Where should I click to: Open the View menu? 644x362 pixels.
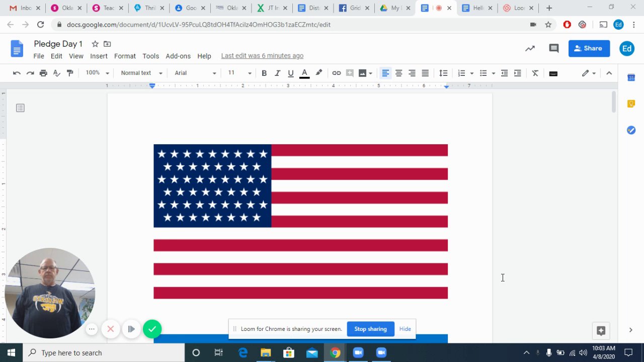coord(76,56)
